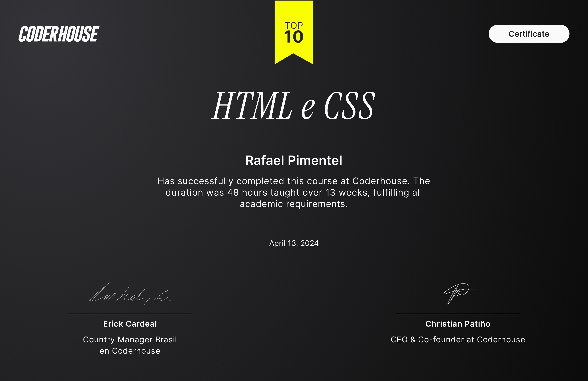The width and height of the screenshot is (588, 381).
Task: Click the yellow TOP 10 ribbon badge
Action: point(293,32)
